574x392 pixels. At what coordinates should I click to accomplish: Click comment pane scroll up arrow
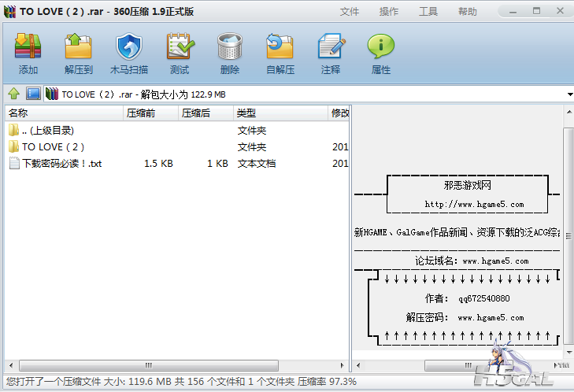click(568, 112)
